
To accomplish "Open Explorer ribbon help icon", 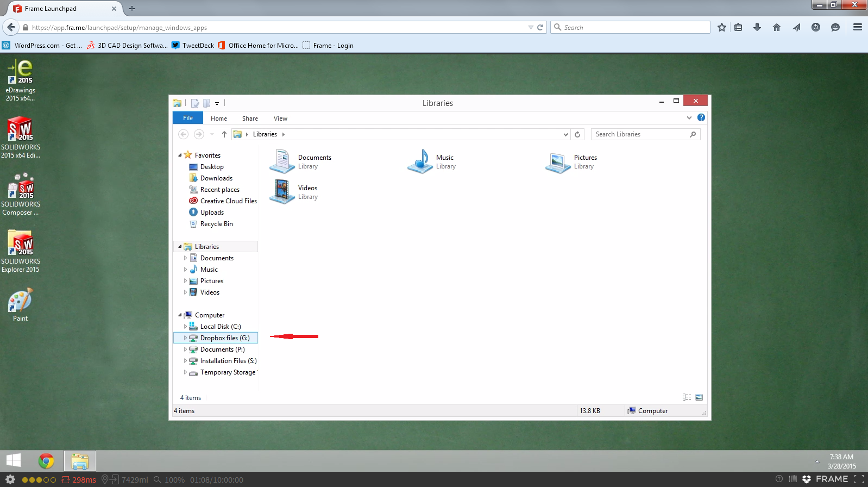I will click(x=701, y=117).
